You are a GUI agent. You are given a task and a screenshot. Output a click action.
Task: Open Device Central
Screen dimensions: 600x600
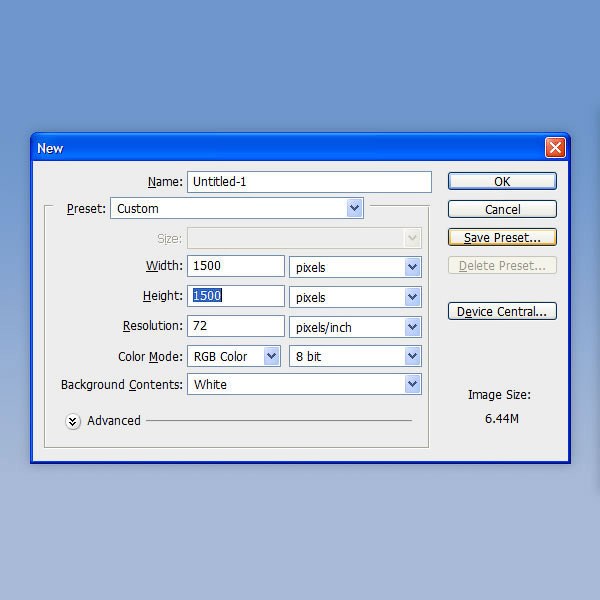502,311
